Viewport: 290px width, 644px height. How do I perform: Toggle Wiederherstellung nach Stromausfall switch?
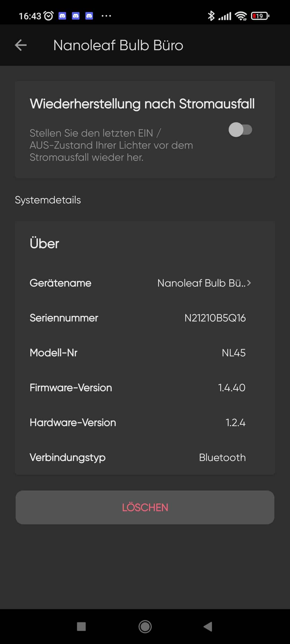click(x=240, y=130)
